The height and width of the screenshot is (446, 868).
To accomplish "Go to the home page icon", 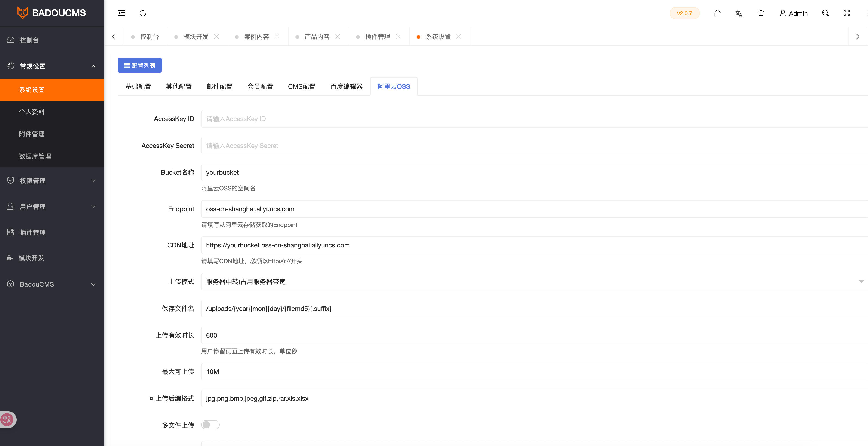I will (x=717, y=13).
